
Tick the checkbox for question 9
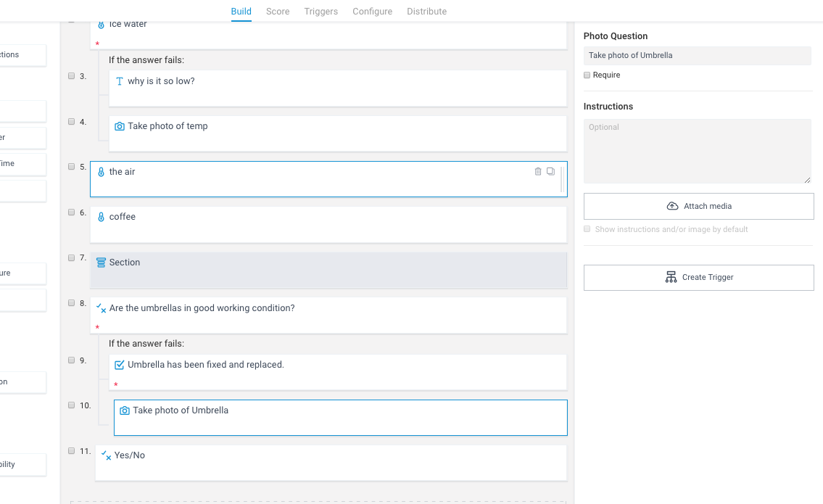(x=71, y=360)
